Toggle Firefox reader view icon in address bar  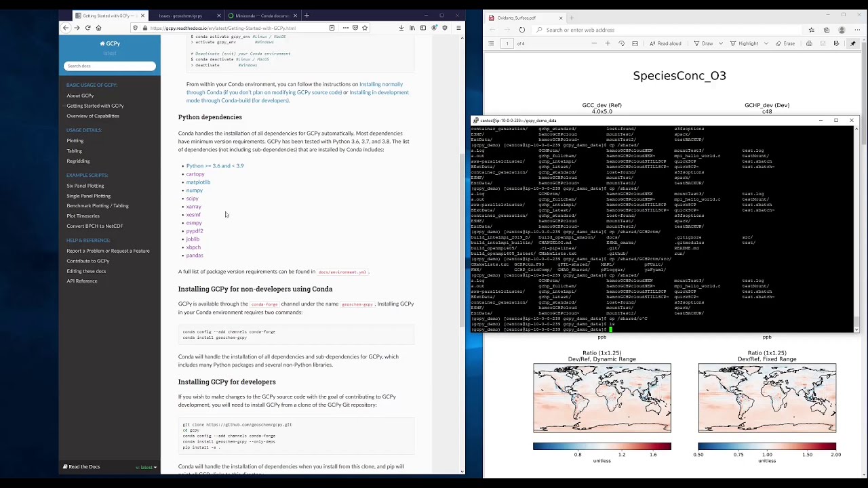[332, 28]
